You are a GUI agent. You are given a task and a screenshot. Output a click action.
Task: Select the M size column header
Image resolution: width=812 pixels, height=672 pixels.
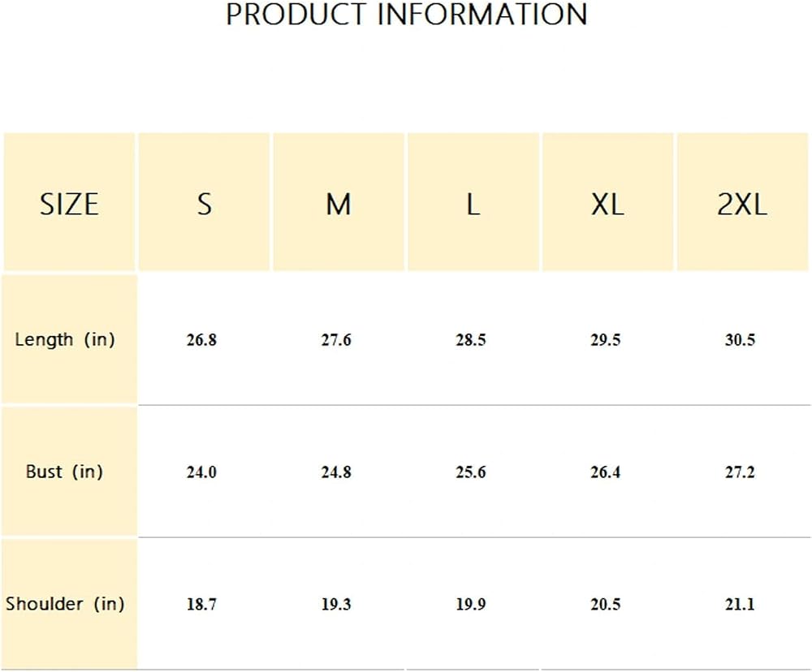(x=339, y=202)
